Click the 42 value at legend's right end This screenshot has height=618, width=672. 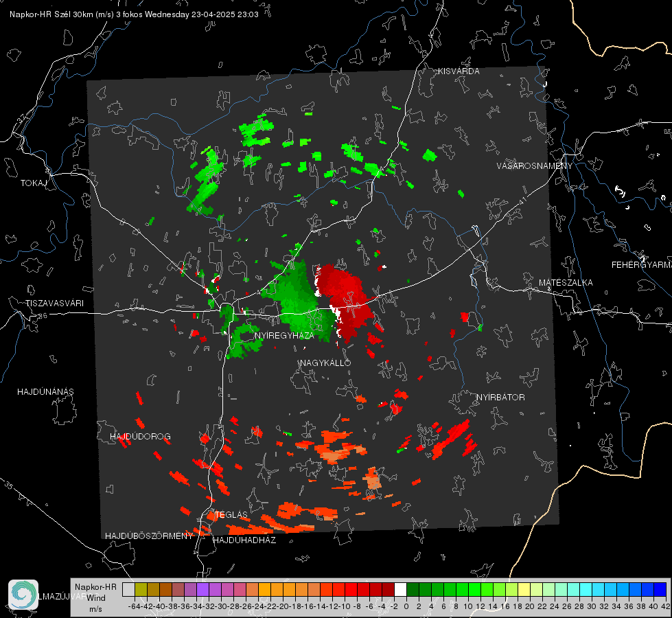click(x=666, y=606)
